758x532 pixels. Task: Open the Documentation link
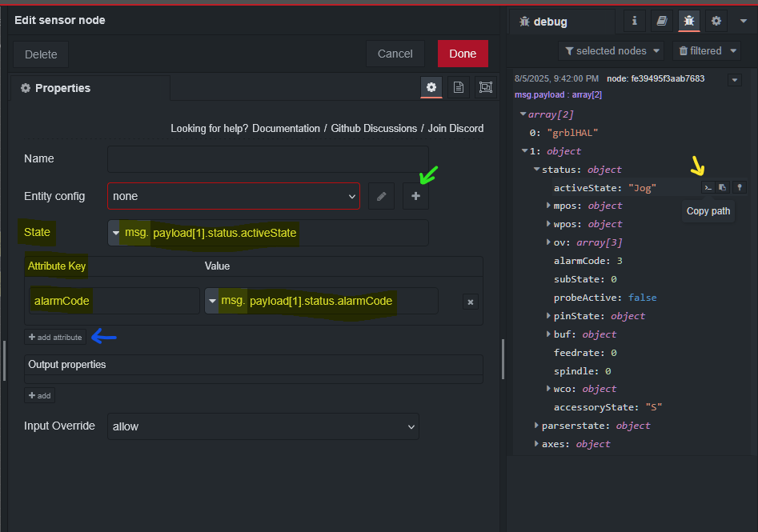(286, 128)
